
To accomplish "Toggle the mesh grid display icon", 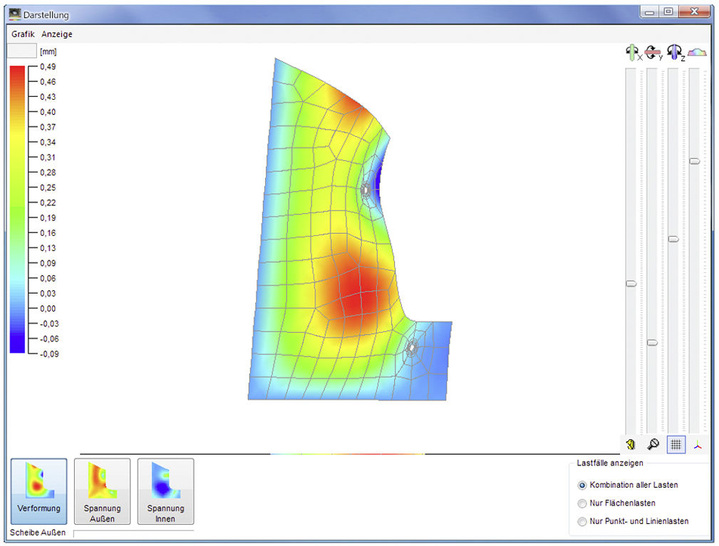I will (x=676, y=444).
